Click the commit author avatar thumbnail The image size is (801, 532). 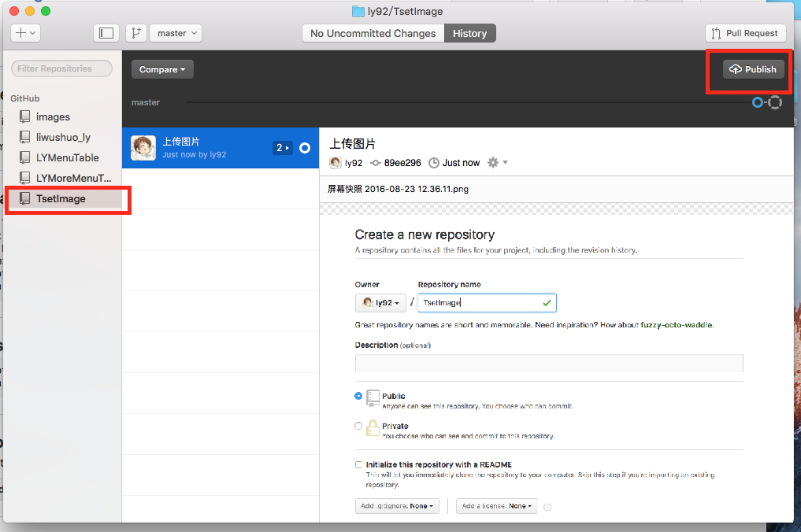coord(143,148)
